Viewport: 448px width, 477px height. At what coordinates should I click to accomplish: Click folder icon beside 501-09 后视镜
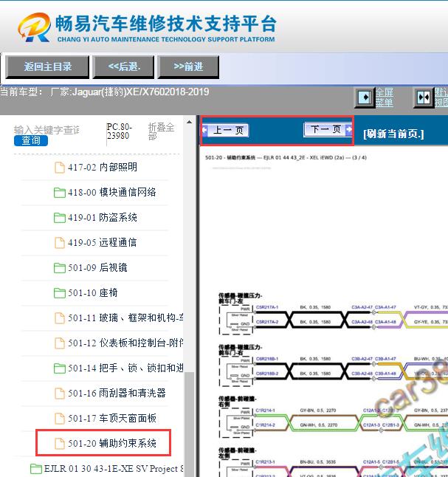pos(60,268)
